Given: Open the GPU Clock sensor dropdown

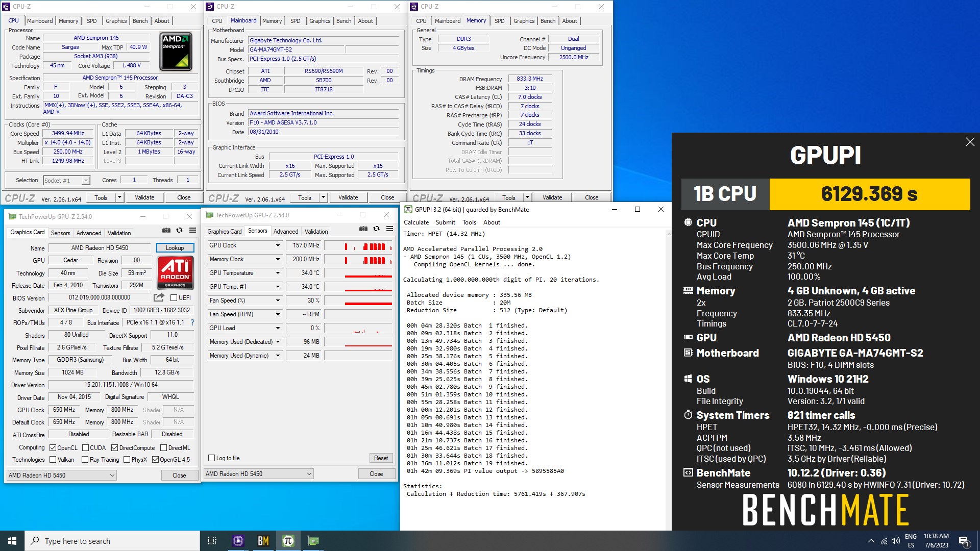Looking at the screenshot, I should tap(278, 245).
